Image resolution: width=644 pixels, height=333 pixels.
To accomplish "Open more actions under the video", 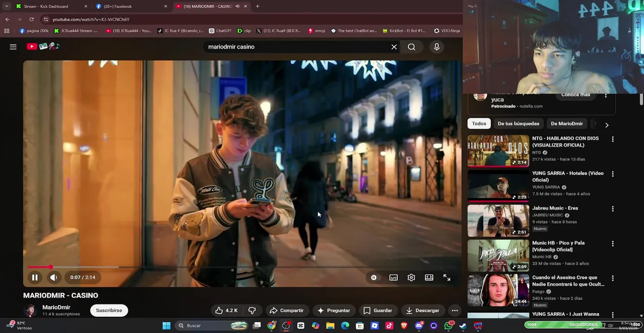I will (455, 310).
